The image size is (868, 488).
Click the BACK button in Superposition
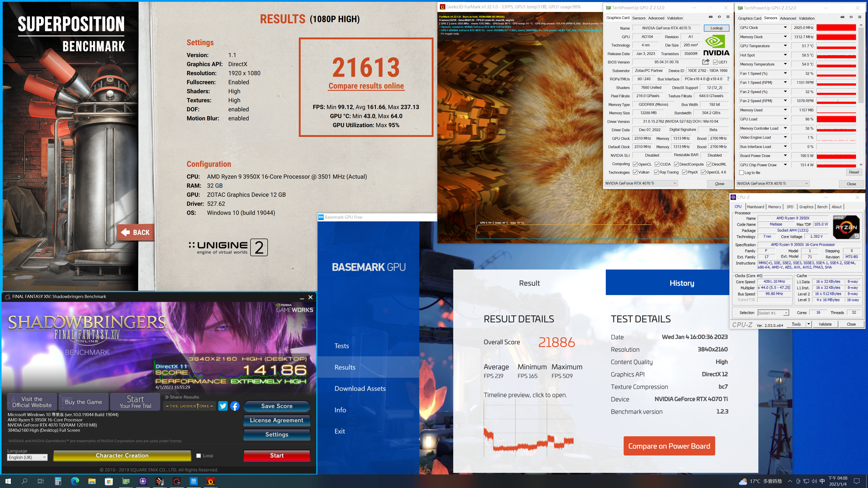tap(135, 232)
